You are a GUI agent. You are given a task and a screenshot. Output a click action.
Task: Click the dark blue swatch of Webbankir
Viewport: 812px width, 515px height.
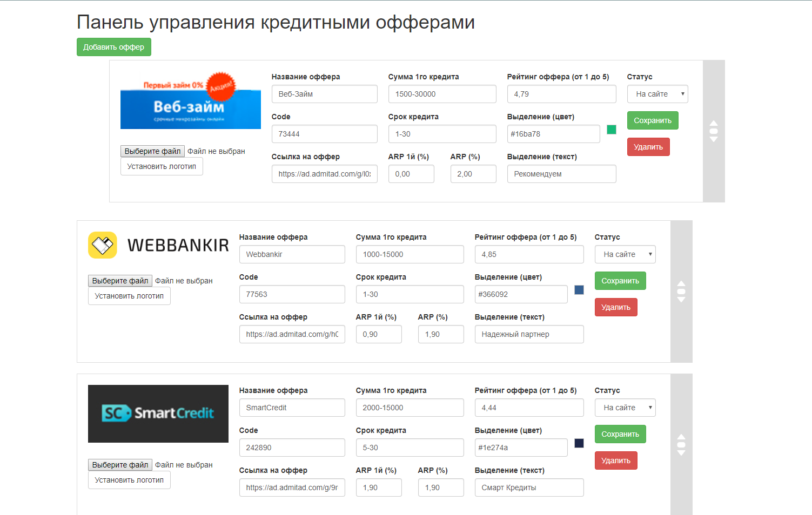click(579, 290)
